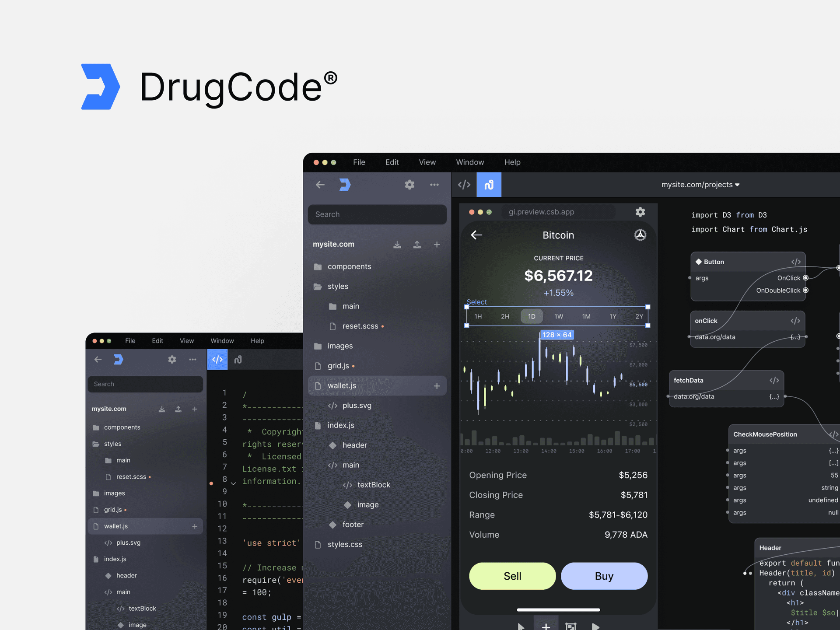The width and height of the screenshot is (840, 630).
Task: Click upload icon next to mysite.com in front window
Action: pyautogui.click(x=417, y=245)
